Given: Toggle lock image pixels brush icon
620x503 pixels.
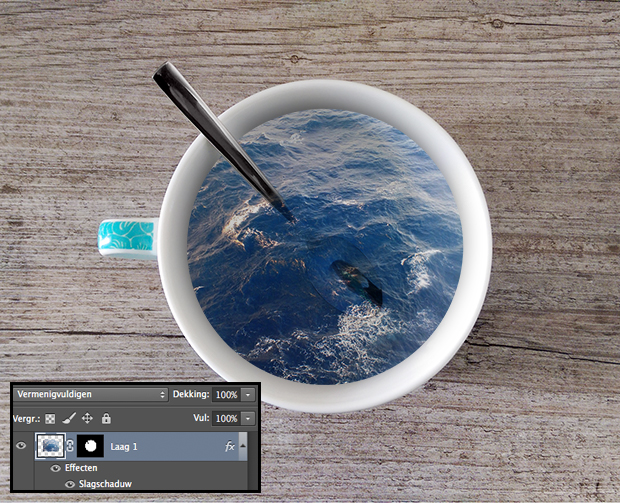Looking at the screenshot, I should coord(69,418).
